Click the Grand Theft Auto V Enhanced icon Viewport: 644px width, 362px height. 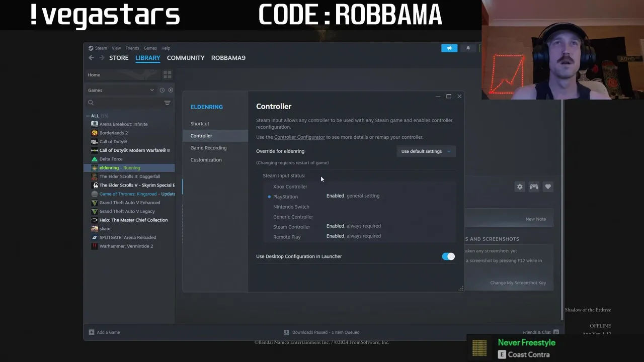95,203
